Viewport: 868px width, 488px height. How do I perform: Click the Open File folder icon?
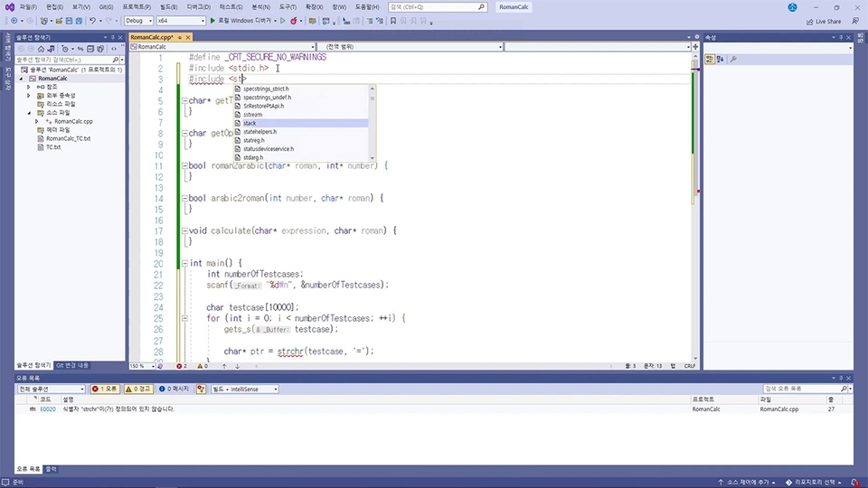[59, 21]
